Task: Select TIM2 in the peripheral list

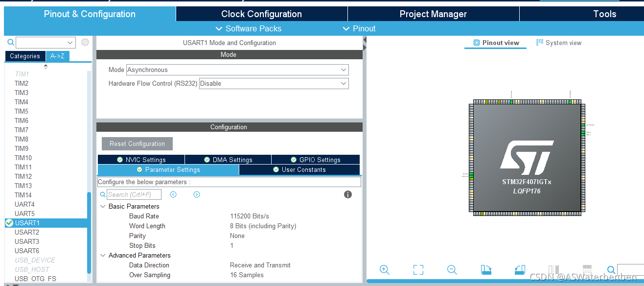Action: pos(22,83)
